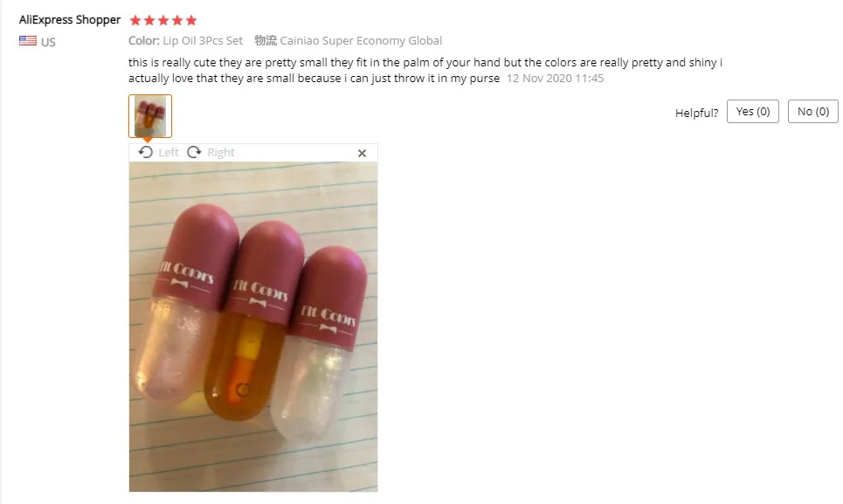Image resolution: width=843 pixels, height=504 pixels.
Task: Close the enlarged review photo
Action: (x=362, y=153)
